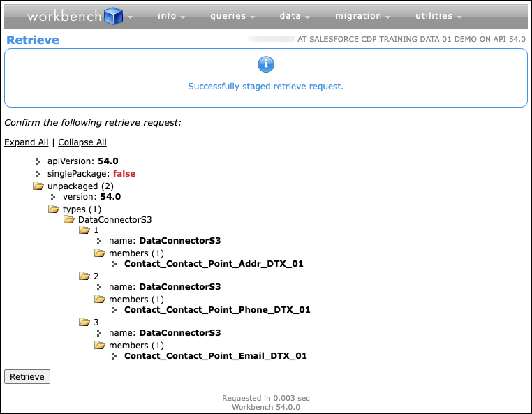Click the org name header text
This screenshot has height=414, width=532.
coord(411,39)
